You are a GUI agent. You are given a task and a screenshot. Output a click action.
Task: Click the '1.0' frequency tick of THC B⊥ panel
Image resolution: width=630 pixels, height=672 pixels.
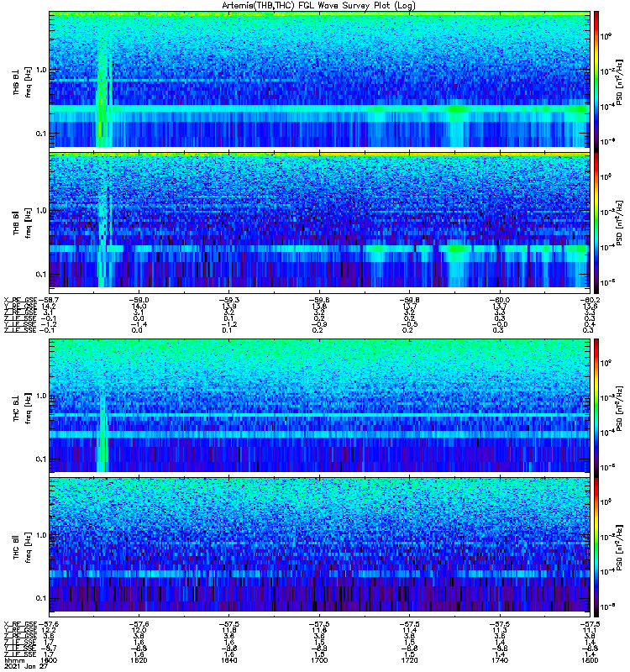point(41,396)
